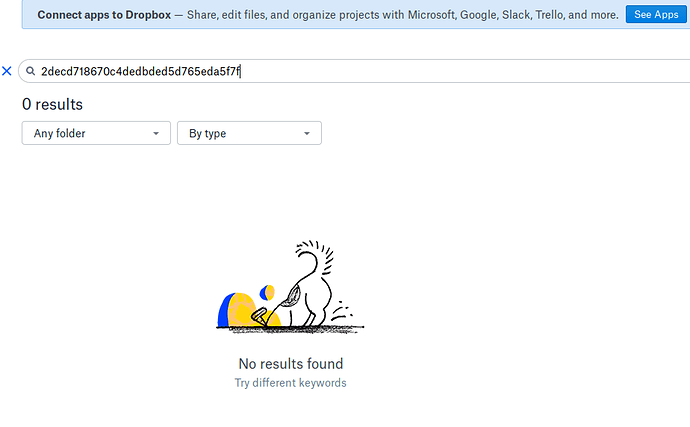
Task: Click inside the search query field
Action: click(x=400, y=71)
